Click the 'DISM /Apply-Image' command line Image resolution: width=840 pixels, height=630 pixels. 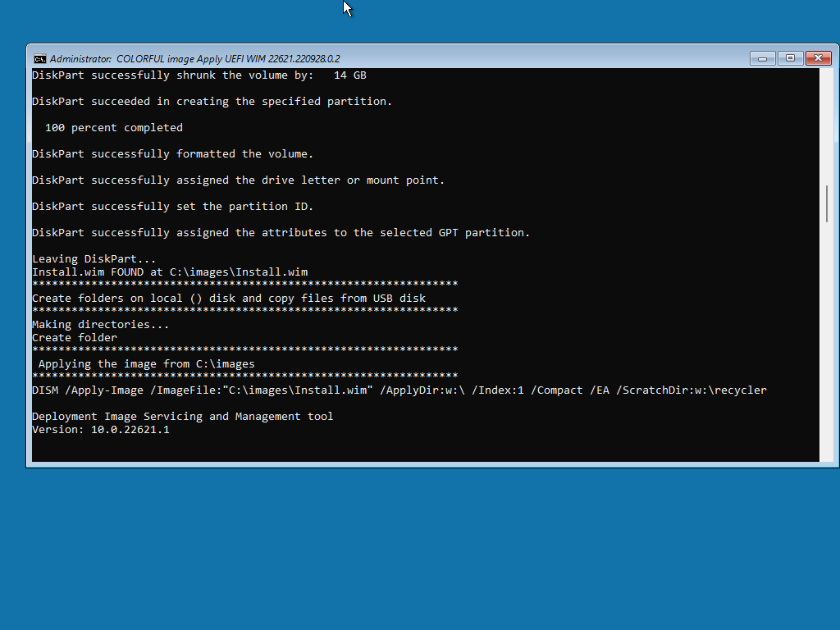click(x=399, y=390)
